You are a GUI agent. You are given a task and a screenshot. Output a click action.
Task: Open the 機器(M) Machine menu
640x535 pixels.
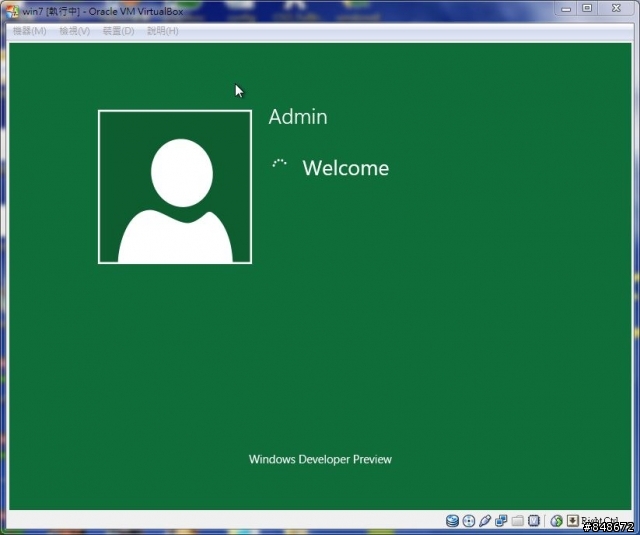[x=29, y=31]
